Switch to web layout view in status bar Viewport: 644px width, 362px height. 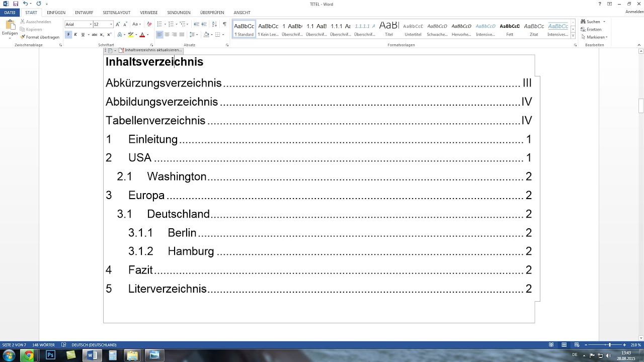(x=576, y=345)
